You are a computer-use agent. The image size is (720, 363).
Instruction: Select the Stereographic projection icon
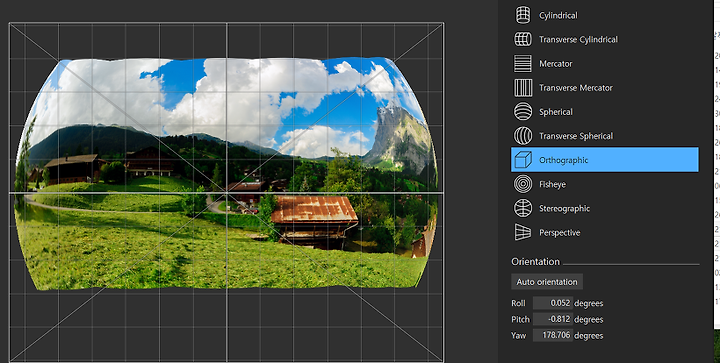point(523,208)
